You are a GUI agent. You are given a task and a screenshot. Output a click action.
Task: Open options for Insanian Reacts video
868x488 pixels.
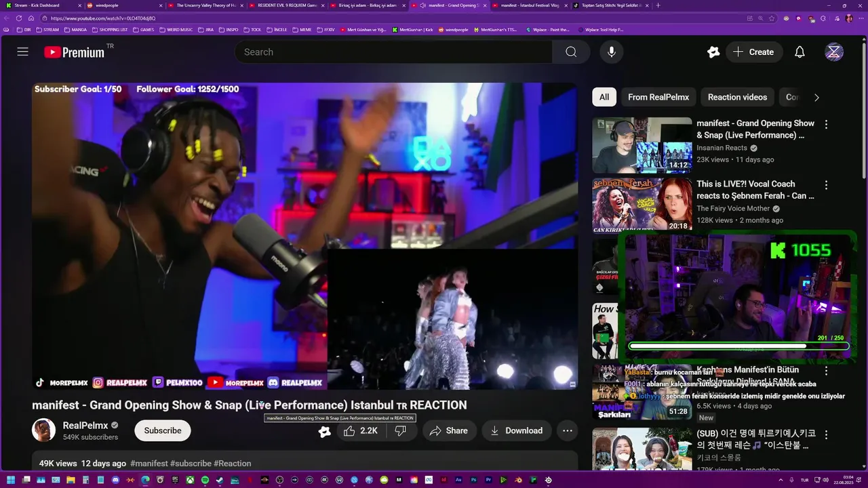click(x=826, y=124)
